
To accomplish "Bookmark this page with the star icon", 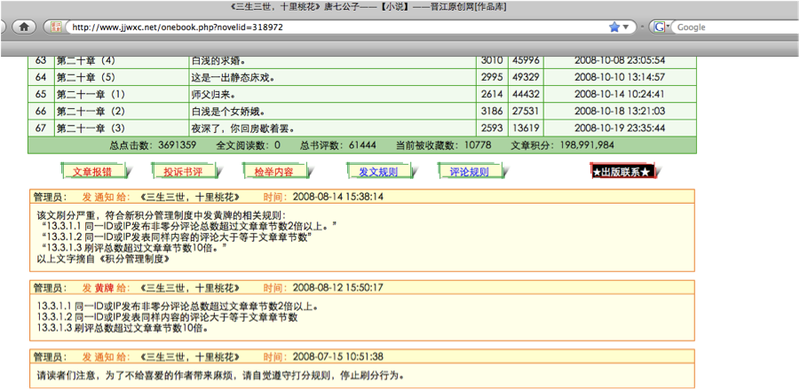I will point(614,27).
